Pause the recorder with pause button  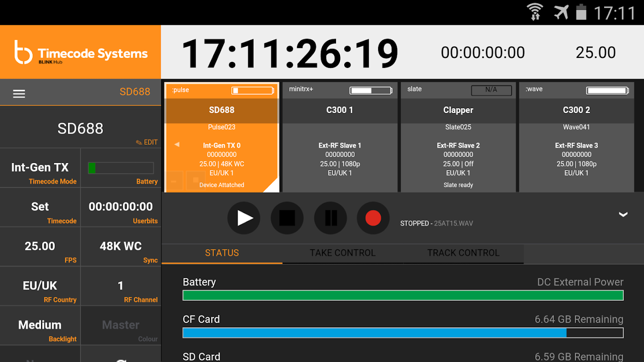[331, 218]
